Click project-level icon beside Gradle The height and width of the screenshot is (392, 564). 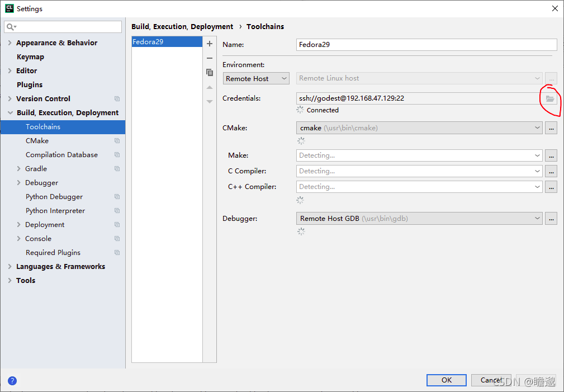(117, 169)
